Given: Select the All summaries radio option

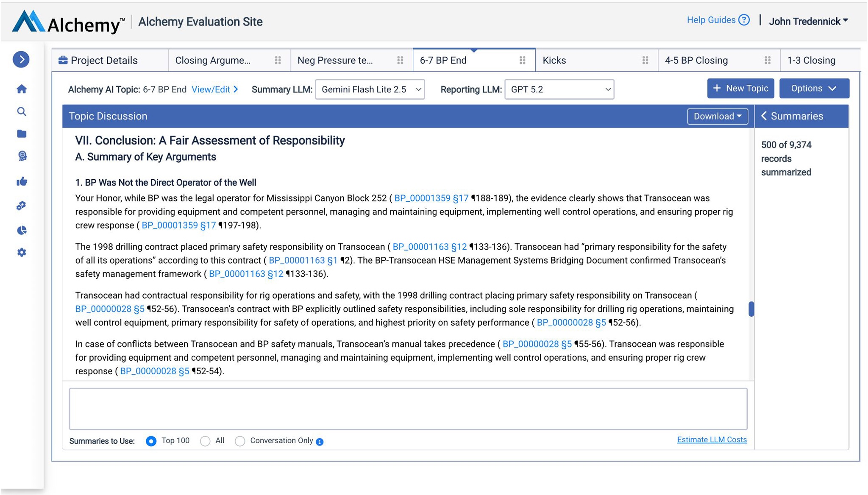Looking at the screenshot, I should (x=205, y=441).
